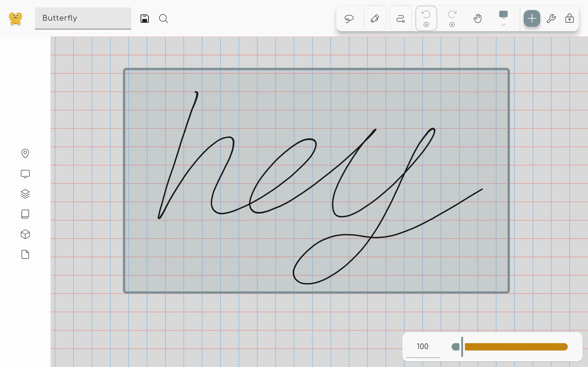Click the Butterfly document title field

coord(83,18)
